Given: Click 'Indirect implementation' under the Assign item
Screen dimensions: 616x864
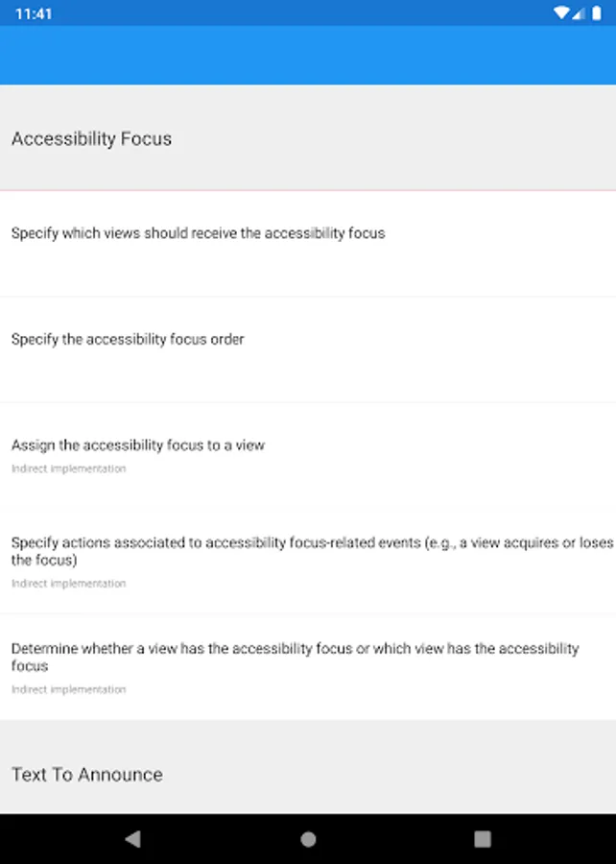Looking at the screenshot, I should tap(68, 469).
